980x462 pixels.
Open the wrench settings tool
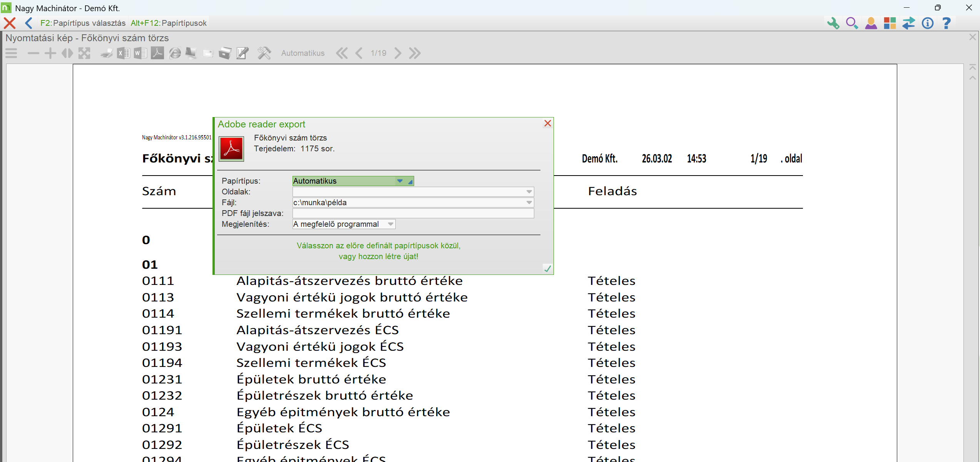tap(833, 23)
